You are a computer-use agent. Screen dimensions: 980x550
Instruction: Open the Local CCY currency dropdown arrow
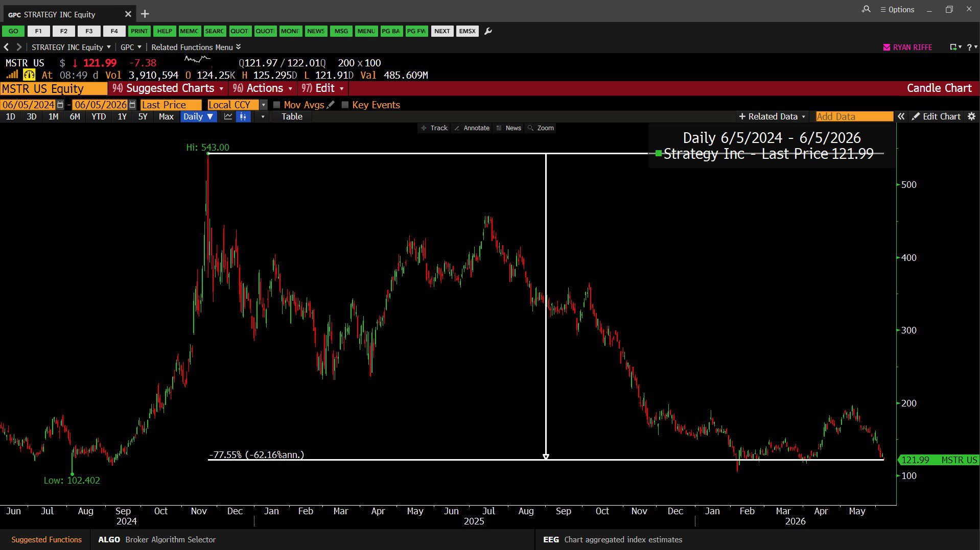(x=264, y=105)
